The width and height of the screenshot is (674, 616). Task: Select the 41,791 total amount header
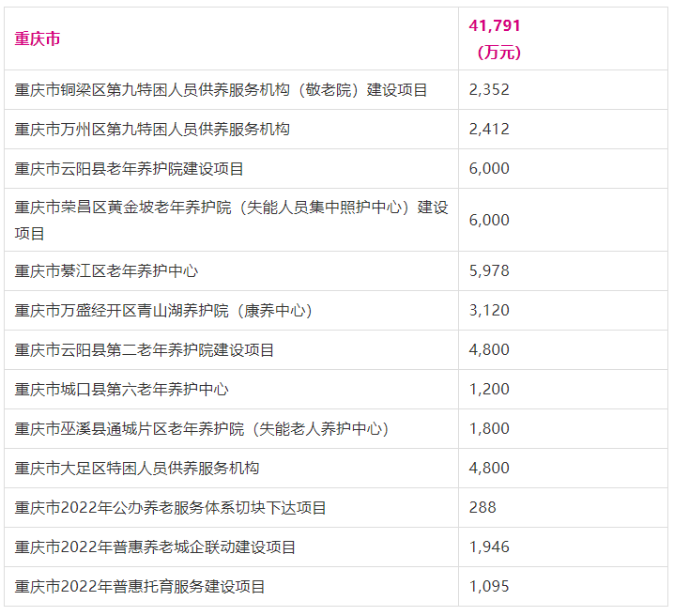pos(494,26)
